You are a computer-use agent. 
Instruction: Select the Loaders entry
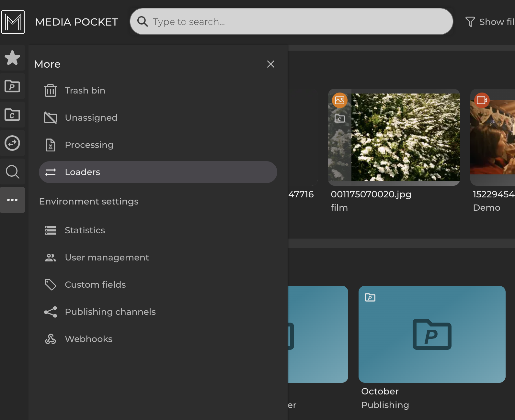click(158, 172)
